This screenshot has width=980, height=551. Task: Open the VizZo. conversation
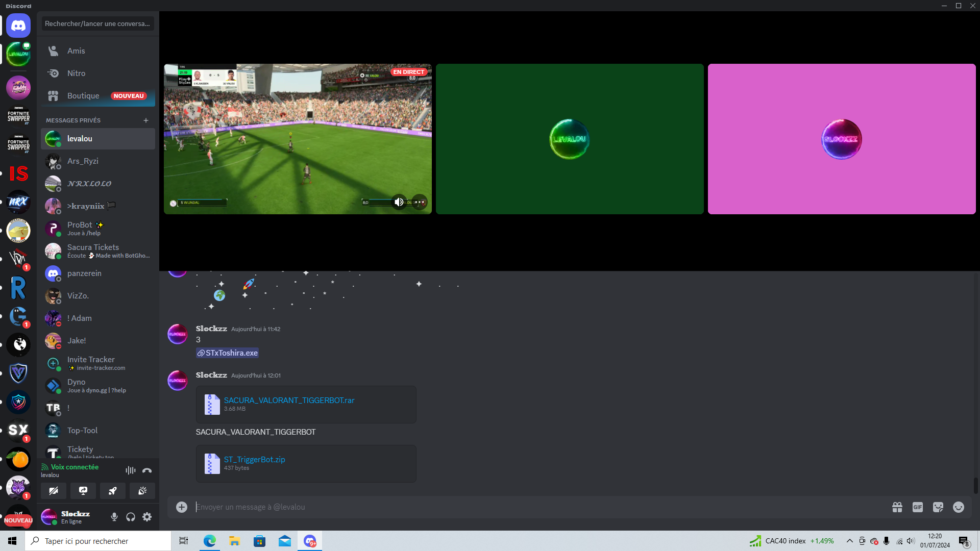(x=98, y=296)
